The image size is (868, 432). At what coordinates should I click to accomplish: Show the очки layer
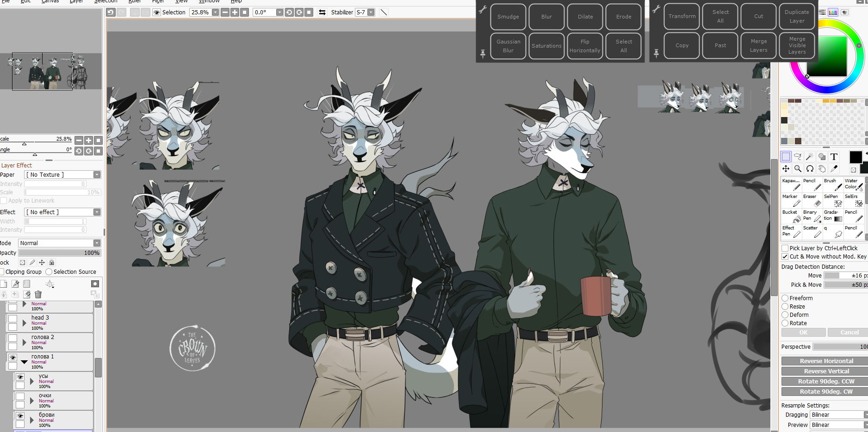coord(20,396)
